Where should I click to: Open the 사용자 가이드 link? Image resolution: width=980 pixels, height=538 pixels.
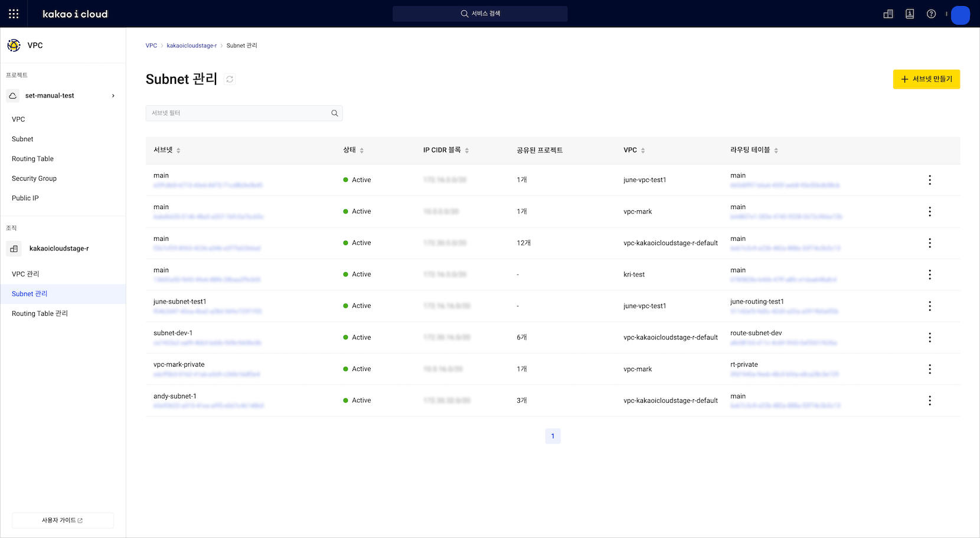tap(63, 520)
